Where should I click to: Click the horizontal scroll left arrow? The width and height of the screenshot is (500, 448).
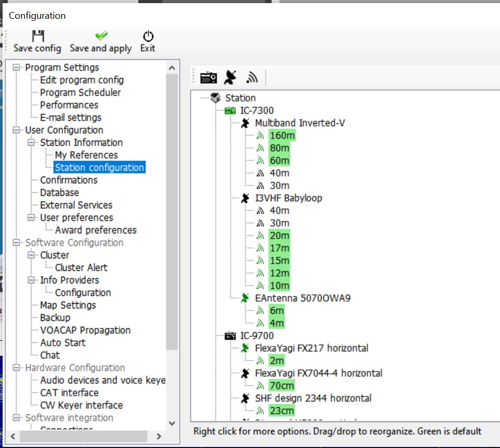(13, 437)
